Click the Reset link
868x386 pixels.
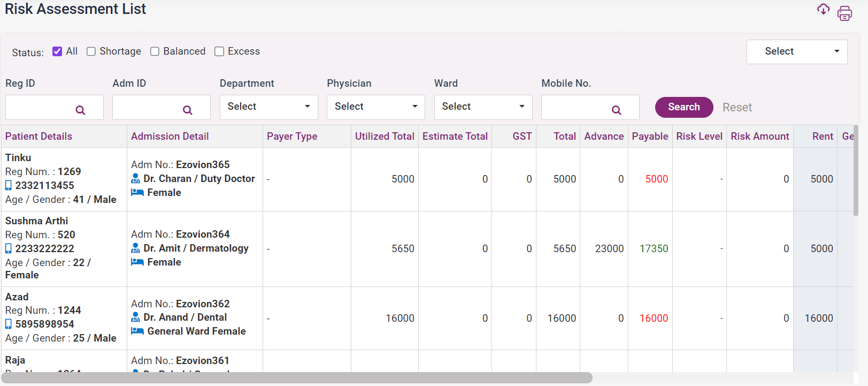737,108
